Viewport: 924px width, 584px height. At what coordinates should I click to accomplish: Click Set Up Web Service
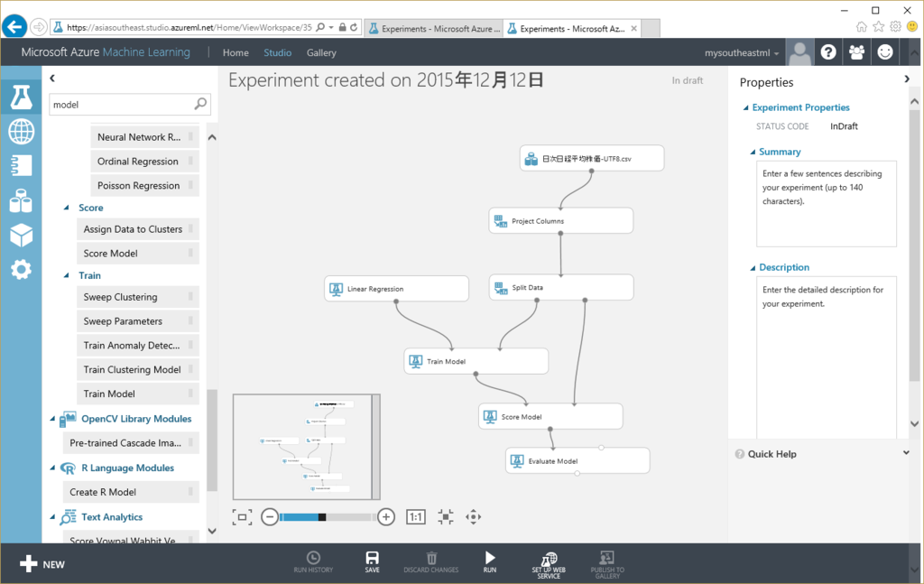pyautogui.click(x=549, y=565)
